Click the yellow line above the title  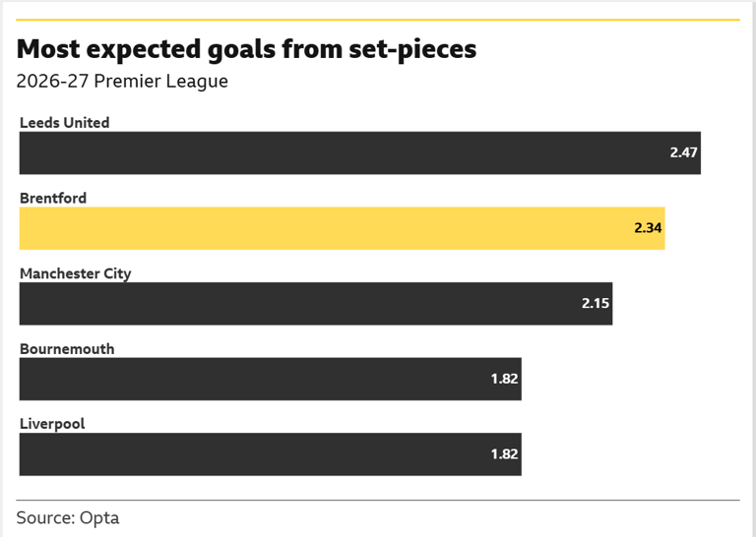click(378, 20)
